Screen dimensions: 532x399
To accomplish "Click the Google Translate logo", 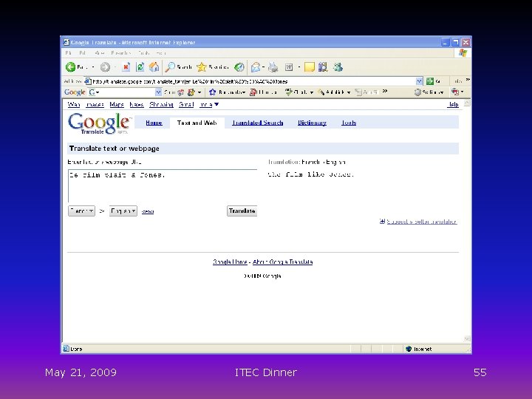I will point(100,123).
